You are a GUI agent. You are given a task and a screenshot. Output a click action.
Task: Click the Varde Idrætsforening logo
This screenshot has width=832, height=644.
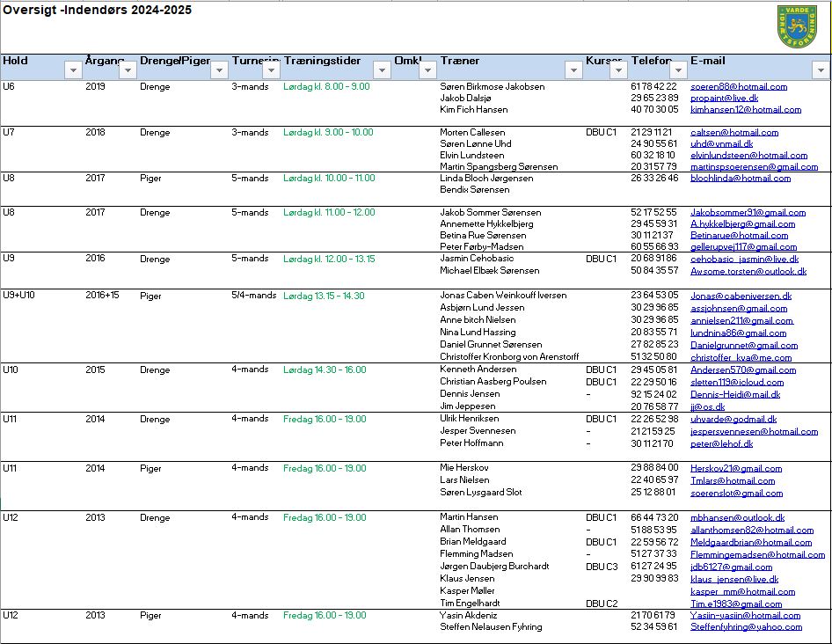[797, 26]
